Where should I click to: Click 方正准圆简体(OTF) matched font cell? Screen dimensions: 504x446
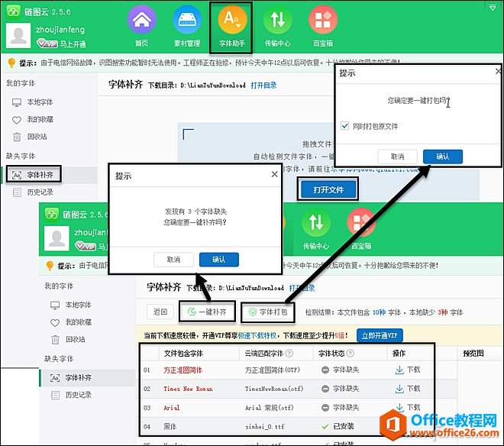click(273, 370)
